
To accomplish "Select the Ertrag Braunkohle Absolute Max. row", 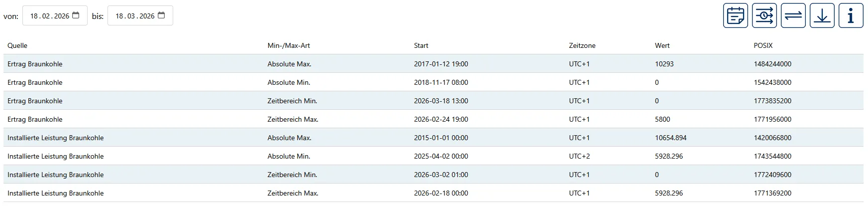I will coord(434,64).
